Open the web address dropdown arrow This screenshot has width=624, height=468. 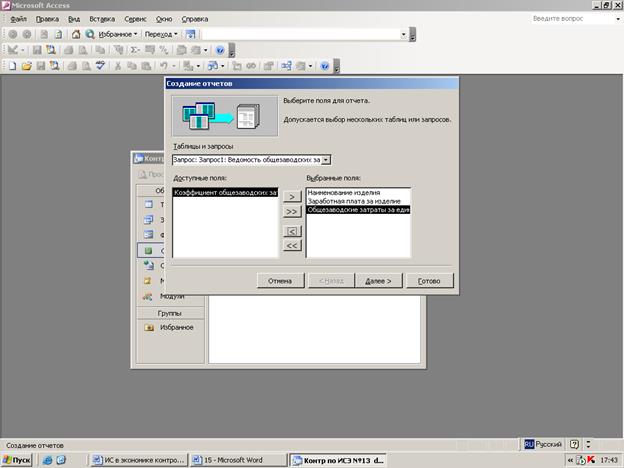click(x=403, y=34)
